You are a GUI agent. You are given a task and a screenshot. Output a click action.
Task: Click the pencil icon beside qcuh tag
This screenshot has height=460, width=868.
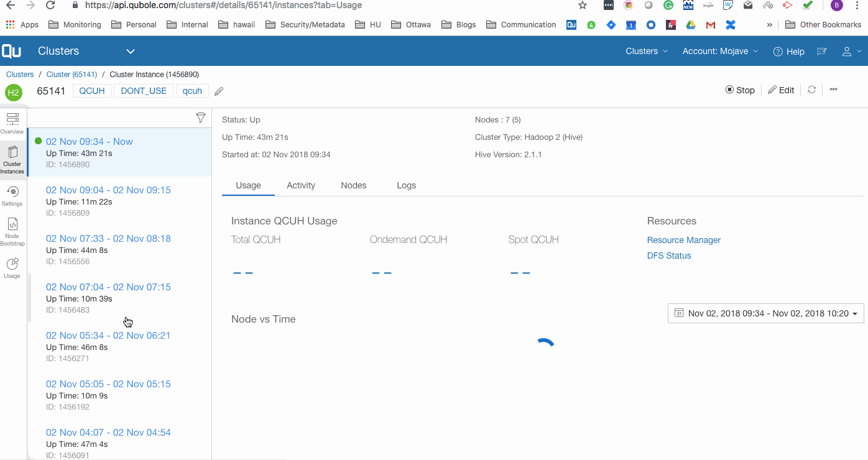click(x=219, y=91)
